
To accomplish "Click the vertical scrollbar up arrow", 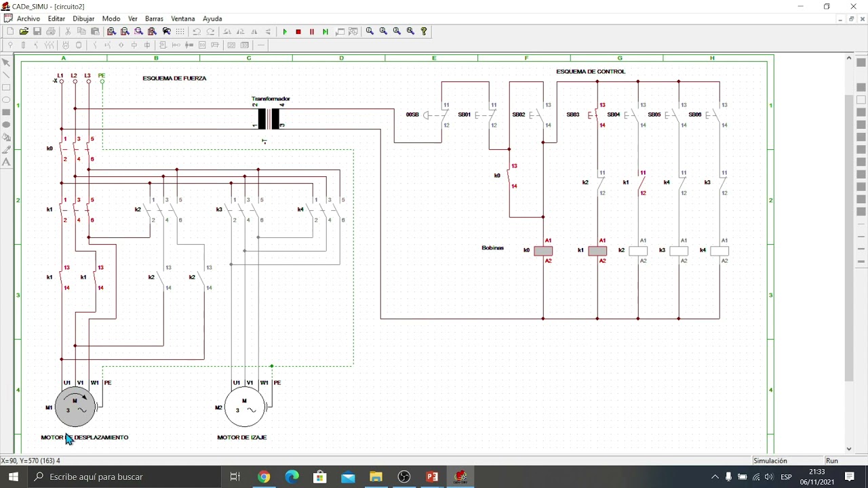I will 849,59.
